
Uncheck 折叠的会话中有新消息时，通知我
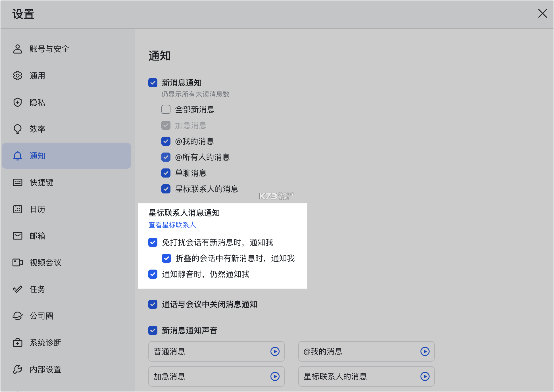(166, 258)
